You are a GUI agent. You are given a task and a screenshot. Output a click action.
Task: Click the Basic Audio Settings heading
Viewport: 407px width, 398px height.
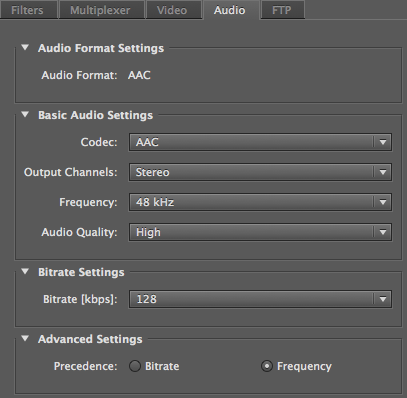click(96, 115)
